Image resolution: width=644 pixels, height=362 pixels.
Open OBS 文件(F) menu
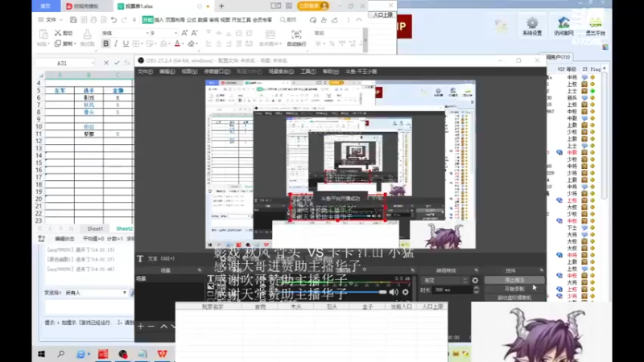pos(145,72)
